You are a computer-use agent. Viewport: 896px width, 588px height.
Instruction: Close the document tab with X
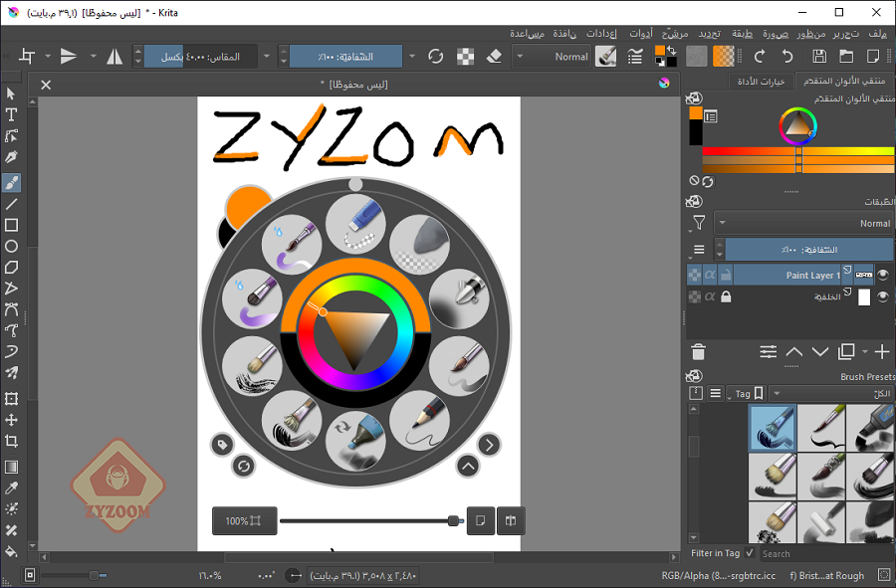[46, 85]
